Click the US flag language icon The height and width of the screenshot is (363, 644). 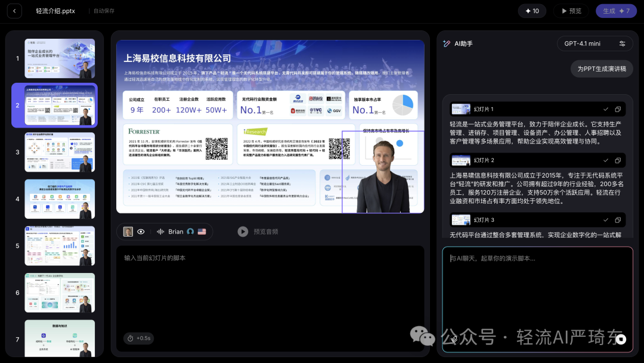point(201,231)
